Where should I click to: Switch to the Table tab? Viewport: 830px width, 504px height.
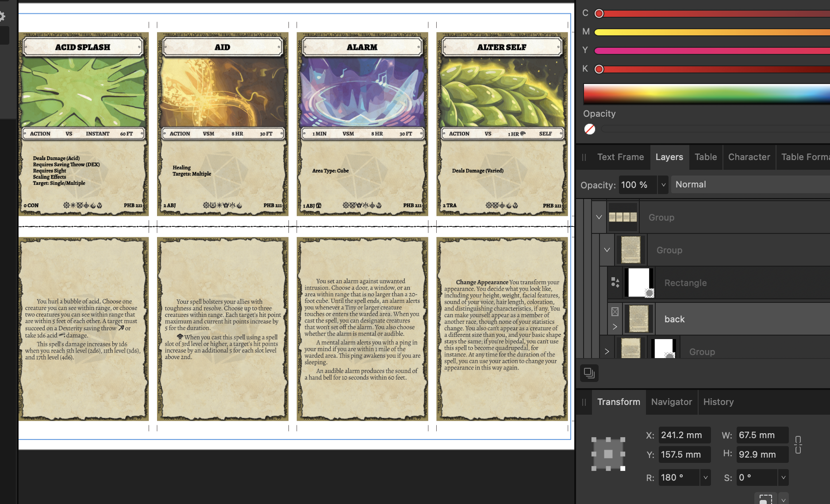tap(706, 157)
